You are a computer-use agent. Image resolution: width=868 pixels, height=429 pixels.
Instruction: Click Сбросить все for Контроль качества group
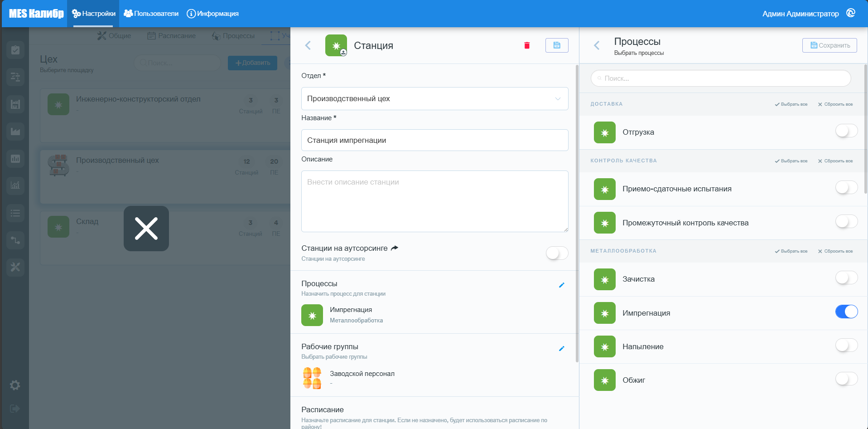click(835, 161)
